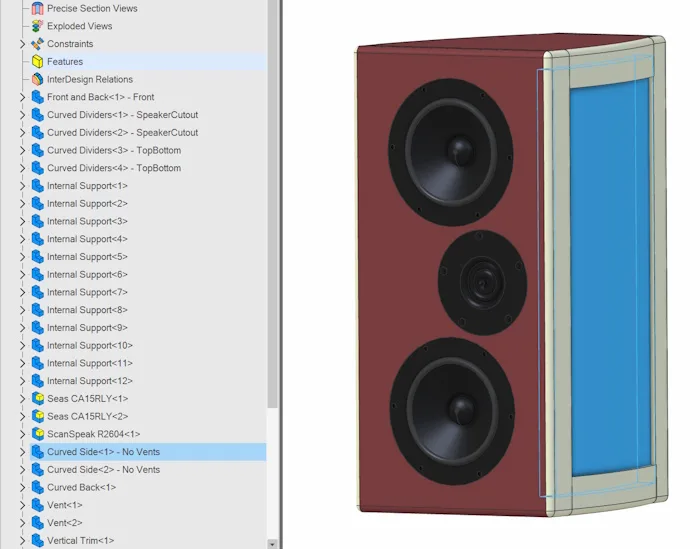This screenshot has height=549, width=700.
Task: Expand the Curved Back<1> node
Action: tap(22, 487)
